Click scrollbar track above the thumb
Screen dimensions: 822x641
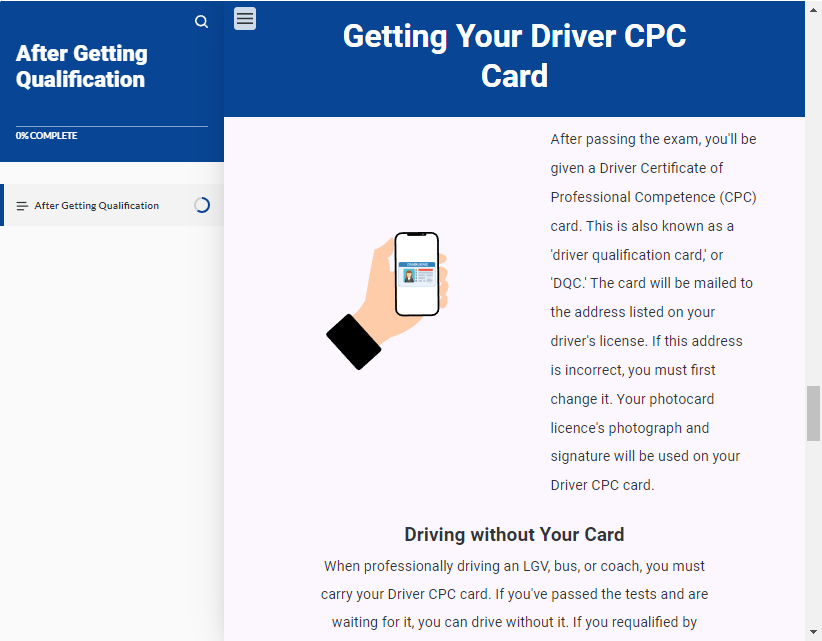click(813, 200)
